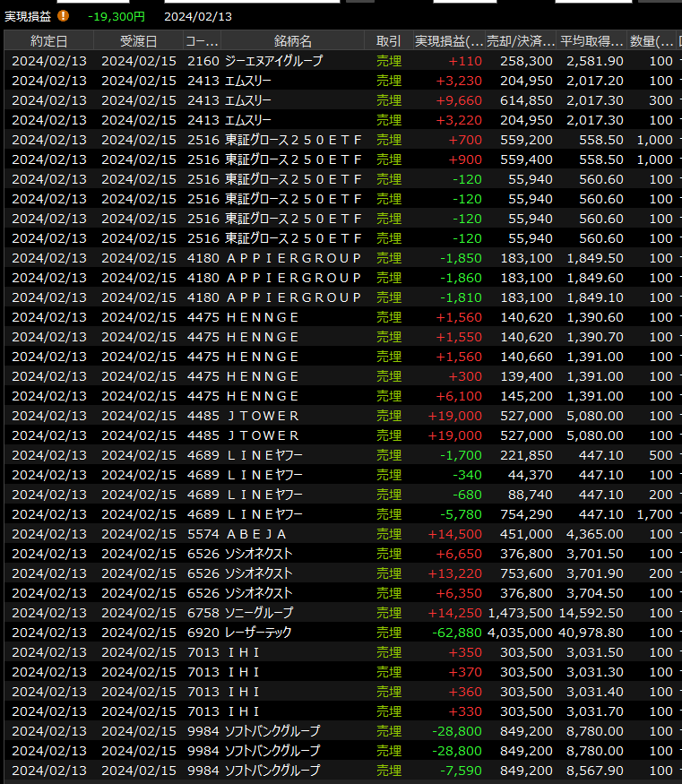Screen dimensions: 682x784
Task: Click the 売却/決済 column header
Action: (x=520, y=41)
